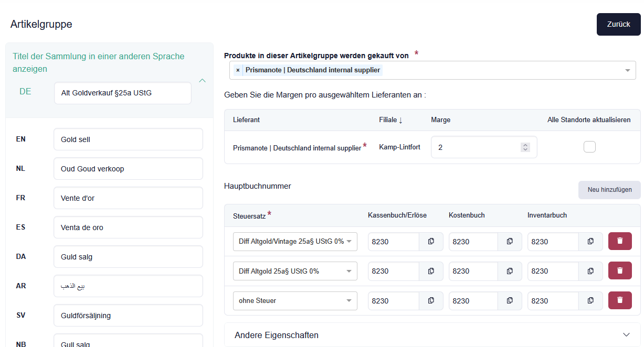Copy Inventarbuch value in ohne Steuer row

point(590,300)
